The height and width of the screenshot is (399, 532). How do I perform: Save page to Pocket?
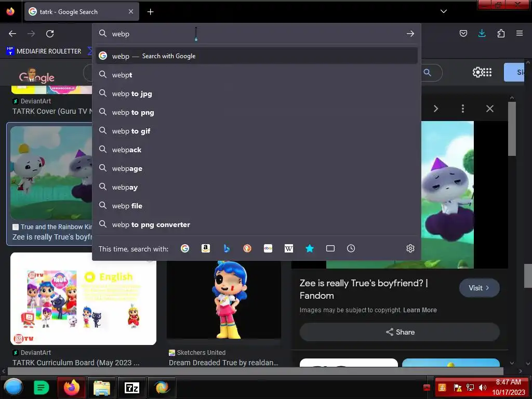(x=463, y=33)
